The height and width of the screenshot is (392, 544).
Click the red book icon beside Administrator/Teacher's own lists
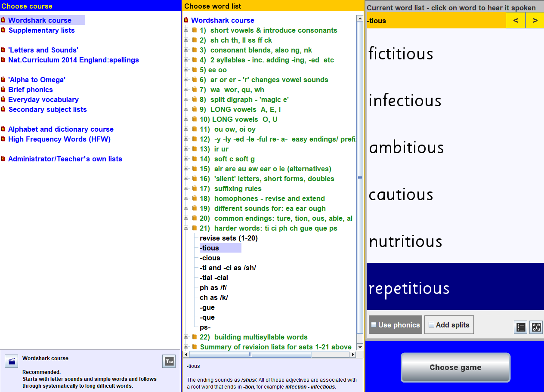(x=3, y=159)
